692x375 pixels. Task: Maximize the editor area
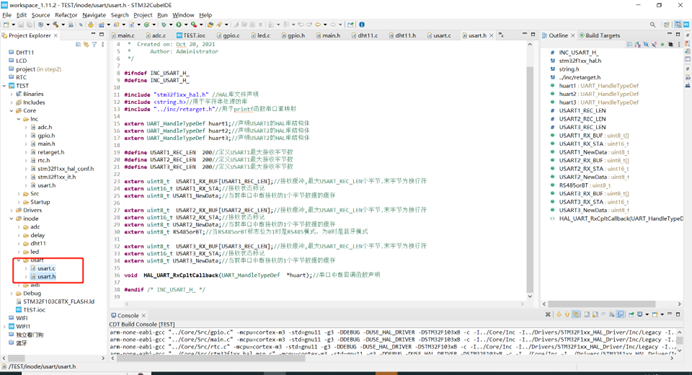click(x=533, y=34)
